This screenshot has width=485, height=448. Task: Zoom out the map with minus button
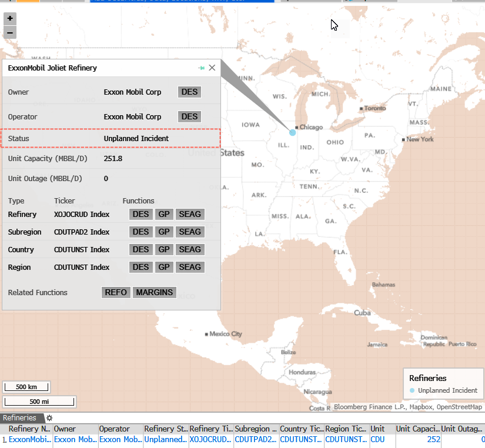[x=10, y=32]
